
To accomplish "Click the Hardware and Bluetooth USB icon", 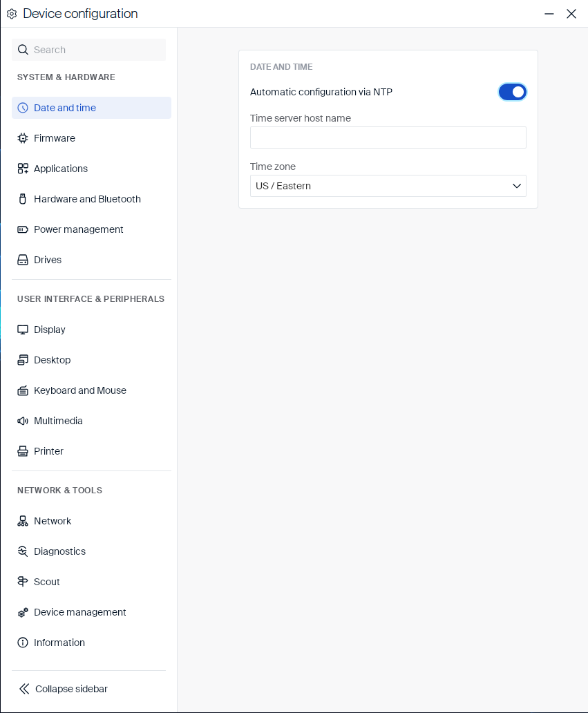I will [23, 199].
